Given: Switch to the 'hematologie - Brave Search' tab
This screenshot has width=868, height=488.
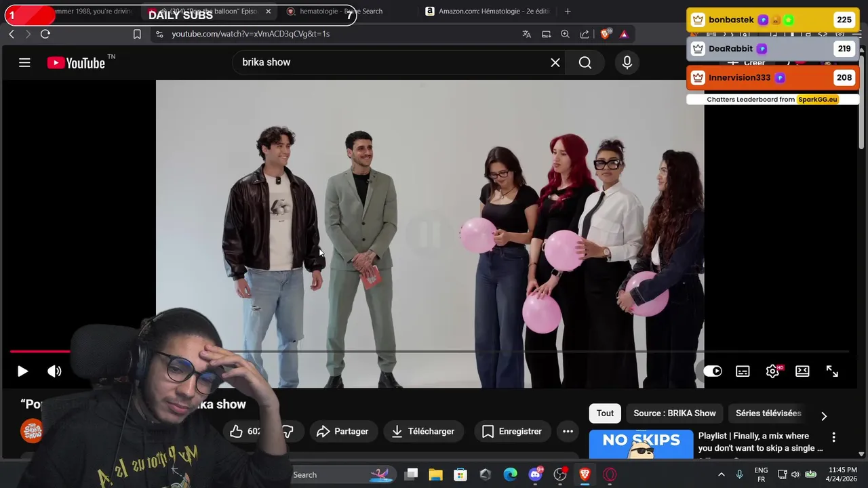Looking at the screenshot, I should (x=341, y=12).
